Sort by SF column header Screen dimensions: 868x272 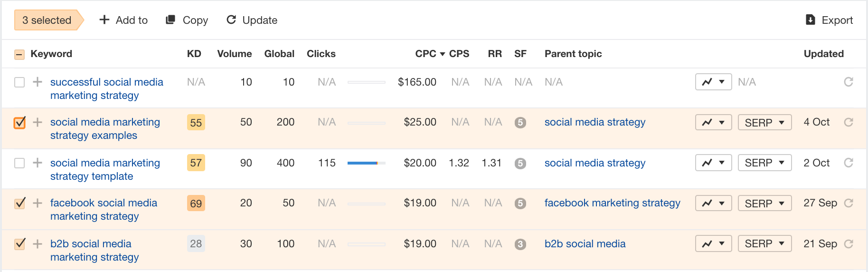point(520,54)
